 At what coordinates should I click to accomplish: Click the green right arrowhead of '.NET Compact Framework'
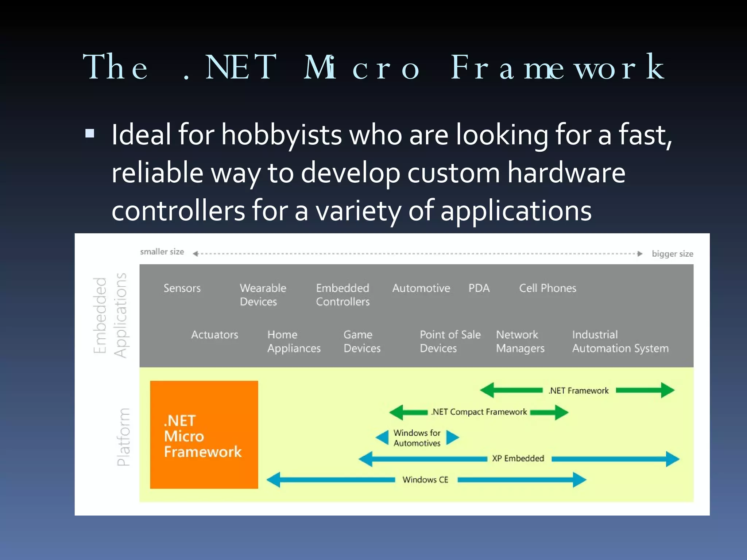tap(562, 412)
